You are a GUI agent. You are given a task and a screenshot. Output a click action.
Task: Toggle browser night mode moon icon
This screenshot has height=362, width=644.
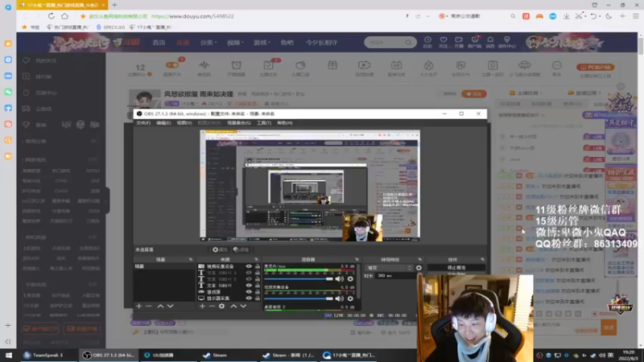(x=609, y=16)
